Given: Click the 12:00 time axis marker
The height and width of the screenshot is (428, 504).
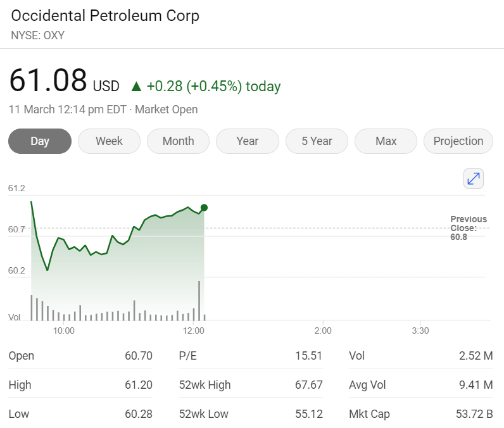Looking at the screenshot, I should click(x=193, y=330).
